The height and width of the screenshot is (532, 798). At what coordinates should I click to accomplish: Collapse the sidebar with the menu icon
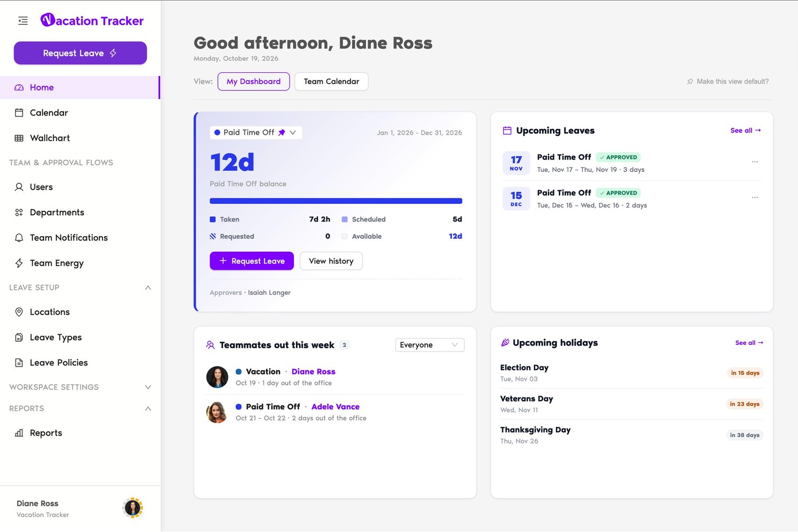[x=23, y=21]
